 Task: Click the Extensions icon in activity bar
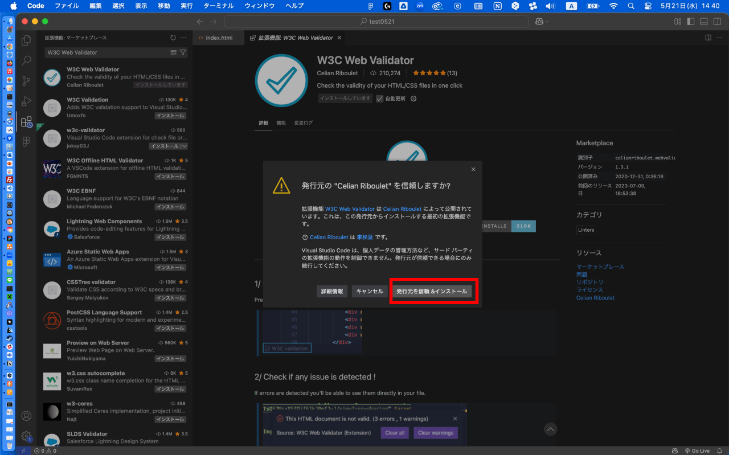(x=27, y=121)
